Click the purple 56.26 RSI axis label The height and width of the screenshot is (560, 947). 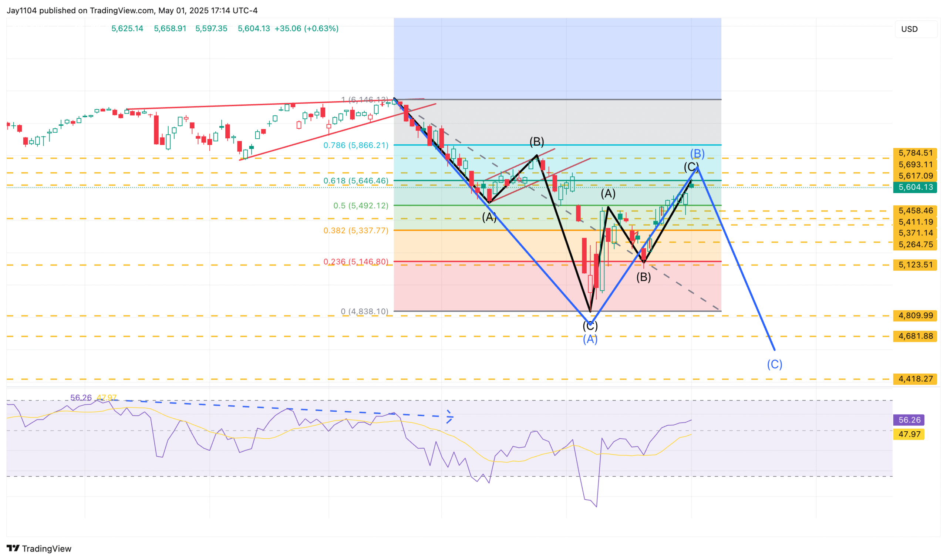[909, 420]
